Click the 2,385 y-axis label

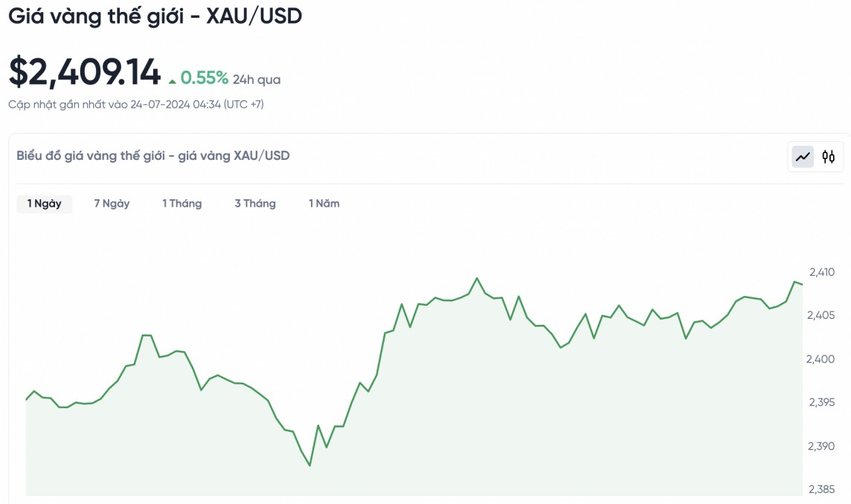tap(821, 490)
